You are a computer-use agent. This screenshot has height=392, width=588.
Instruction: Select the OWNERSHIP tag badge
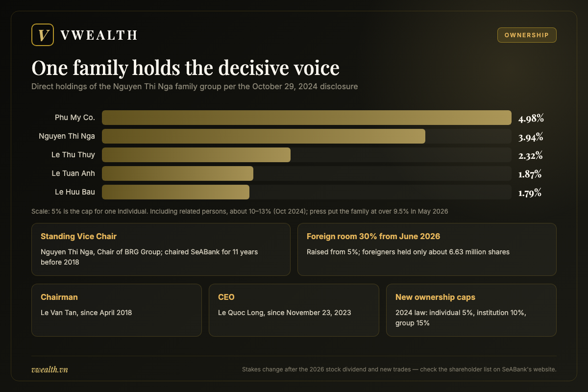527,35
